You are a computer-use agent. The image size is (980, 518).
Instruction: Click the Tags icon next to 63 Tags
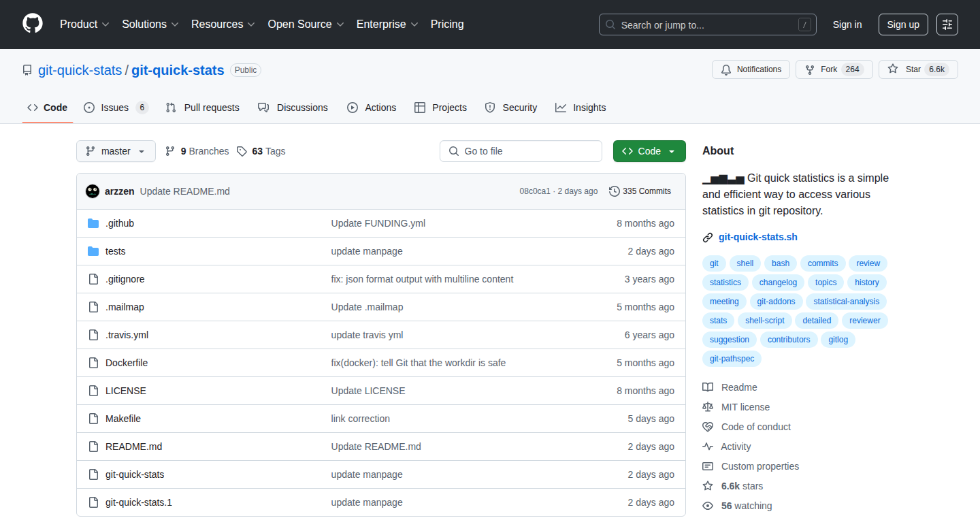click(x=242, y=151)
